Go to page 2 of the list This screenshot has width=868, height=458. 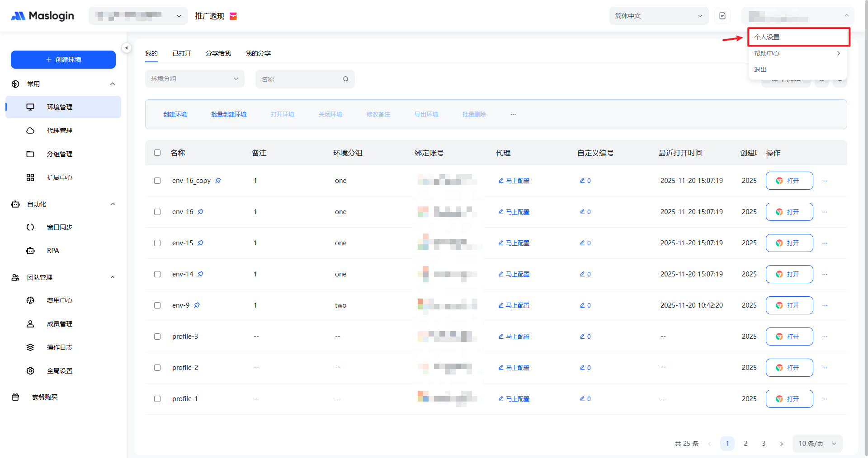tap(745, 444)
